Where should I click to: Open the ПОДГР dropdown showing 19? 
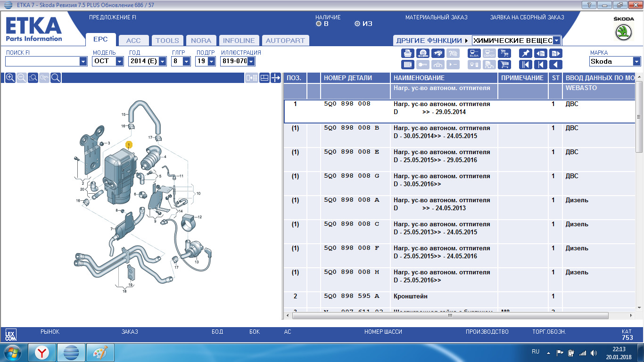point(211,61)
